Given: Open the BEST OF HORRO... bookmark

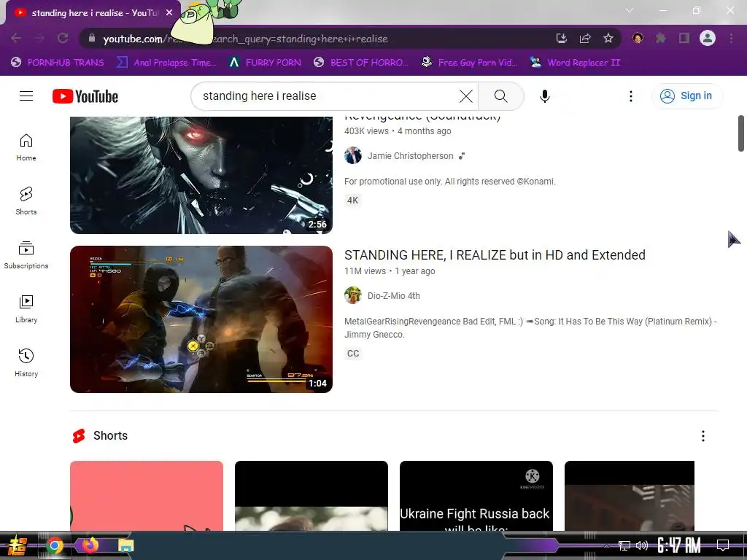Looking at the screenshot, I should [360, 63].
